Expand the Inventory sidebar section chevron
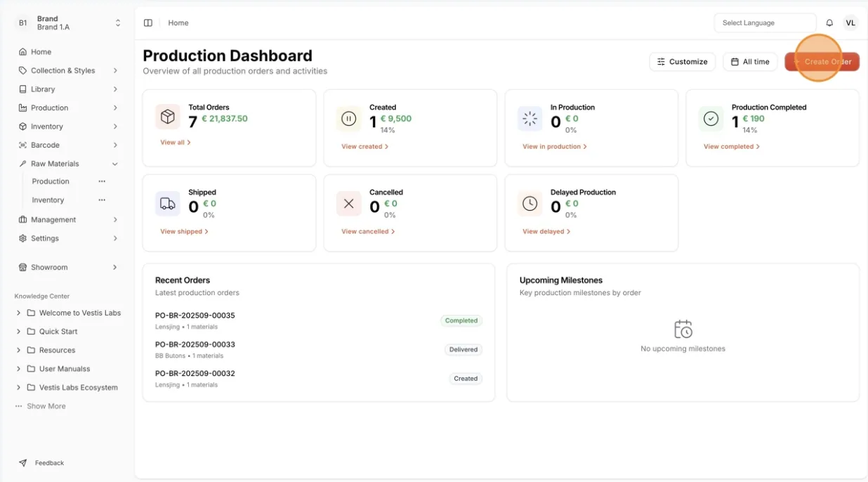The height and width of the screenshot is (482, 868). [x=115, y=126]
